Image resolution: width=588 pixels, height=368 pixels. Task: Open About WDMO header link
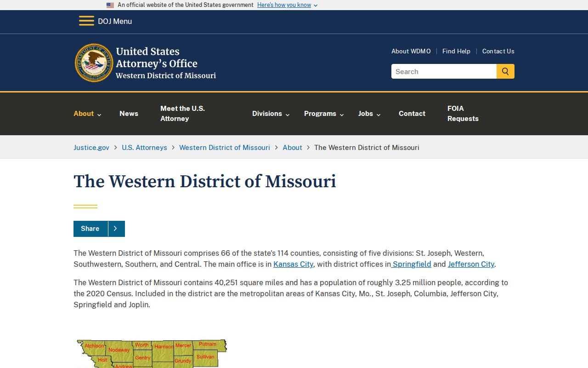pyautogui.click(x=411, y=51)
